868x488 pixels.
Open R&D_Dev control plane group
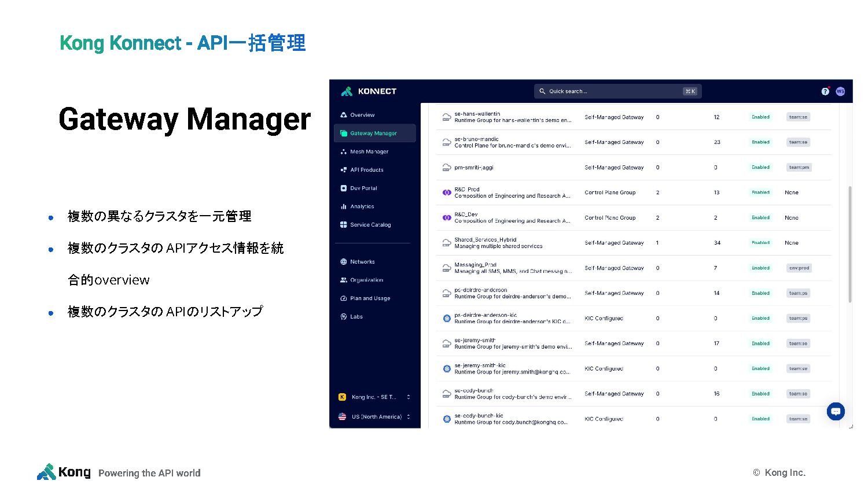click(634, 218)
